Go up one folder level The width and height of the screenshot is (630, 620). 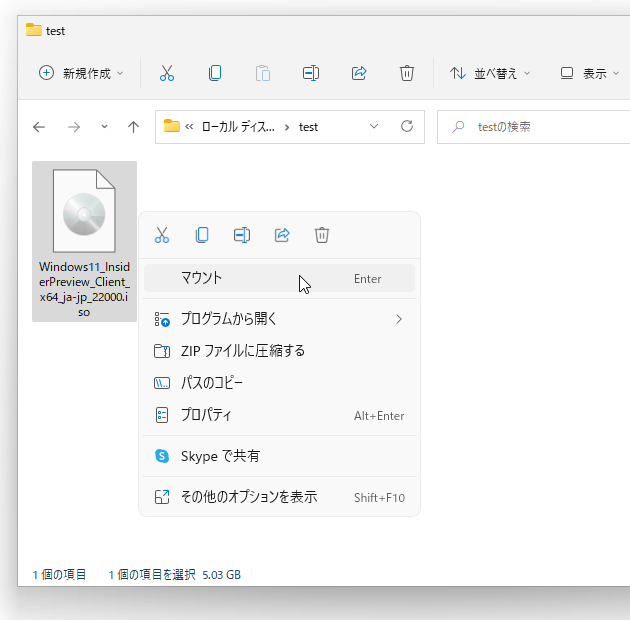pos(133,127)
